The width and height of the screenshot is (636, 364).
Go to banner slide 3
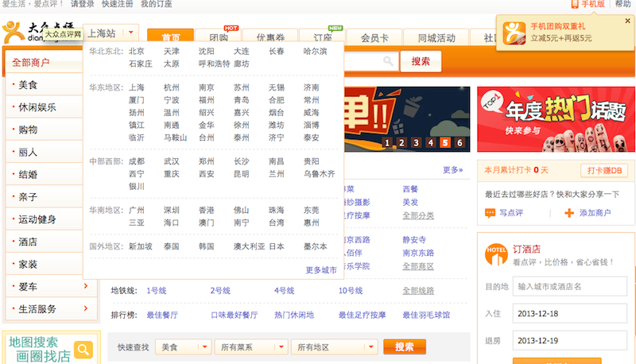click(x=416, y=143)
